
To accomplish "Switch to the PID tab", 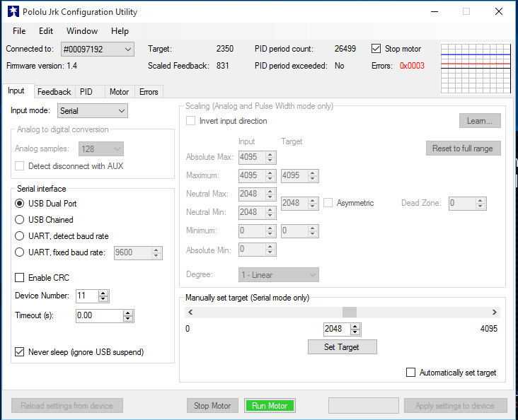I will click(x=86, y=92).
